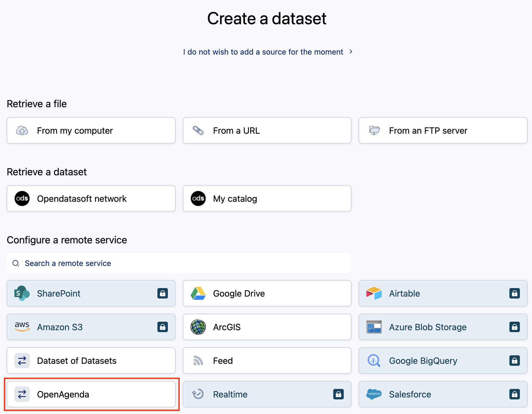Click the search magnifier icon
532x414 pixels.
pyautogui.click(x=16, y=263)
